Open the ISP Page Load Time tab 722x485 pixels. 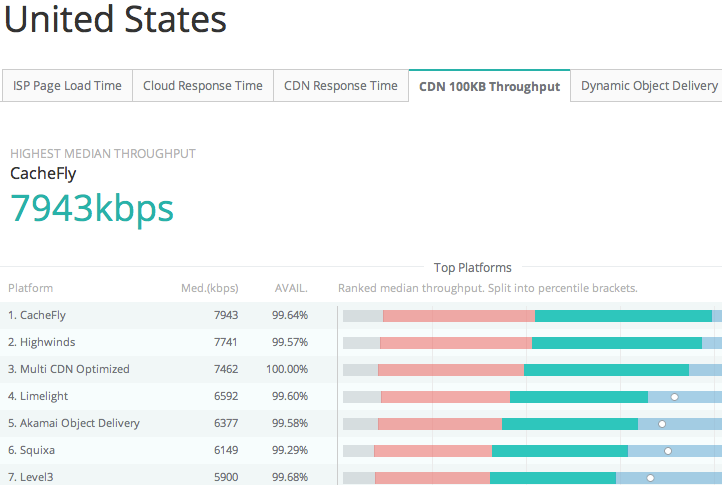[67, 86]
